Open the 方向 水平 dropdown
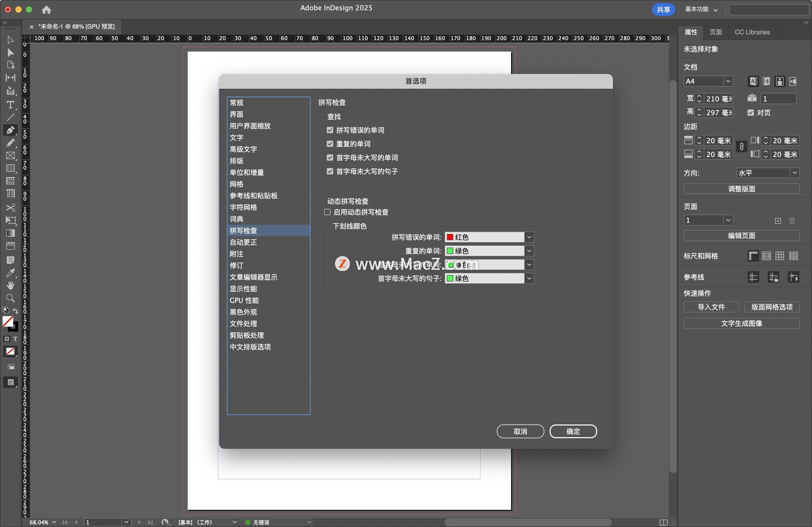The height and width of the screenshot is (527, 812). point(794,173)
